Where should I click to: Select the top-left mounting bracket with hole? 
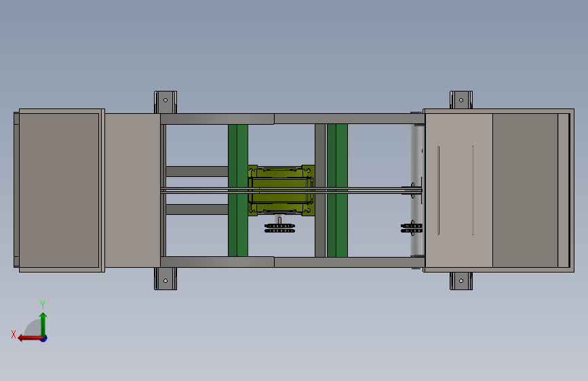click(165, 102)
